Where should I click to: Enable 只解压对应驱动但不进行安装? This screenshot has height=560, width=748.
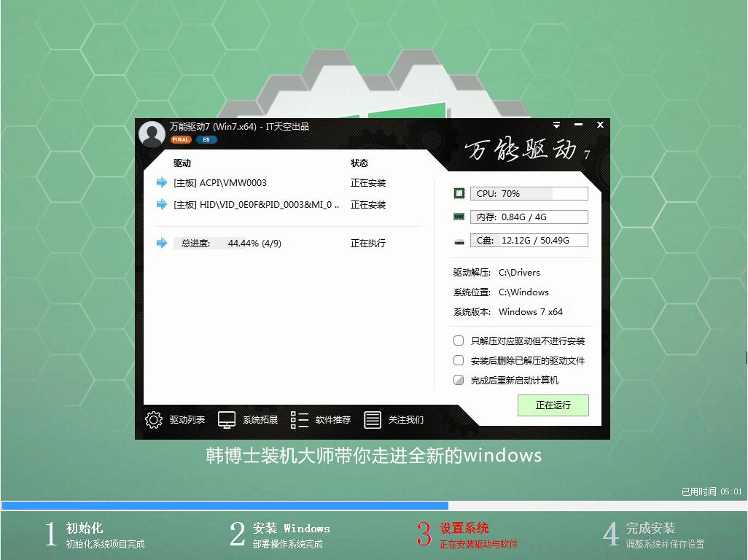click(459, 341)
